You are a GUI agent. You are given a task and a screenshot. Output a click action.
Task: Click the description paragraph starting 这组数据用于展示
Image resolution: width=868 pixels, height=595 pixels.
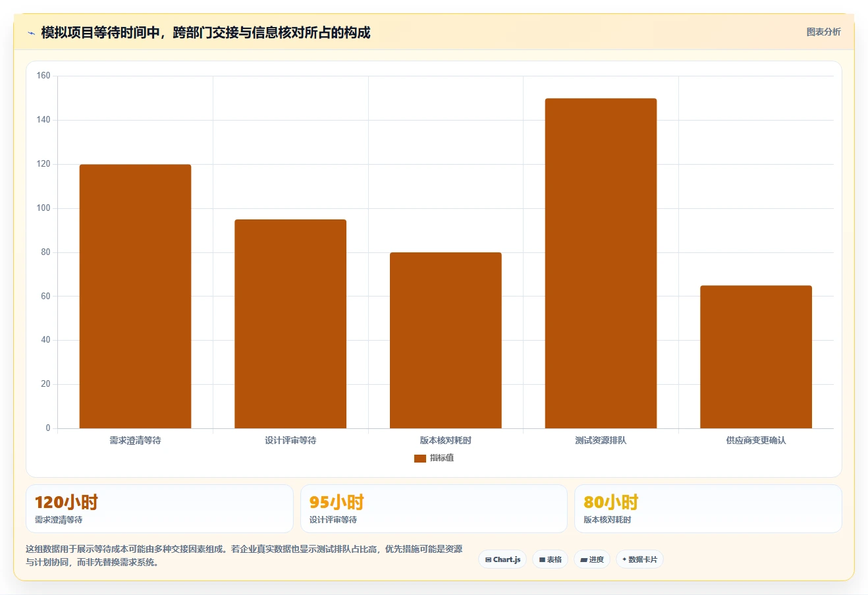click(244, 555)
